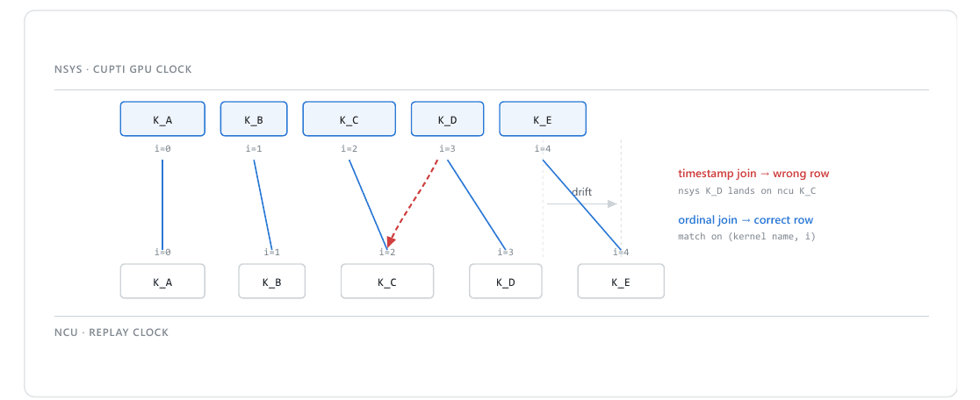Screen dimensions: 980x400
Task: Click the red dashed arrow head
Action: (390, 243)
